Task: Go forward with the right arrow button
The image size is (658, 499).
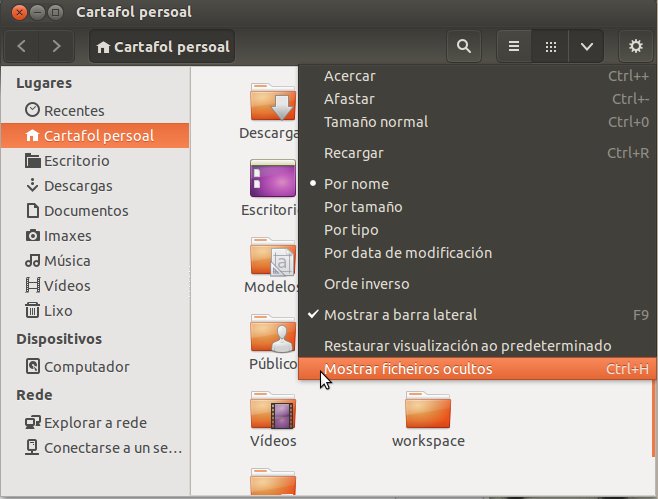Action: click(56, 46)
